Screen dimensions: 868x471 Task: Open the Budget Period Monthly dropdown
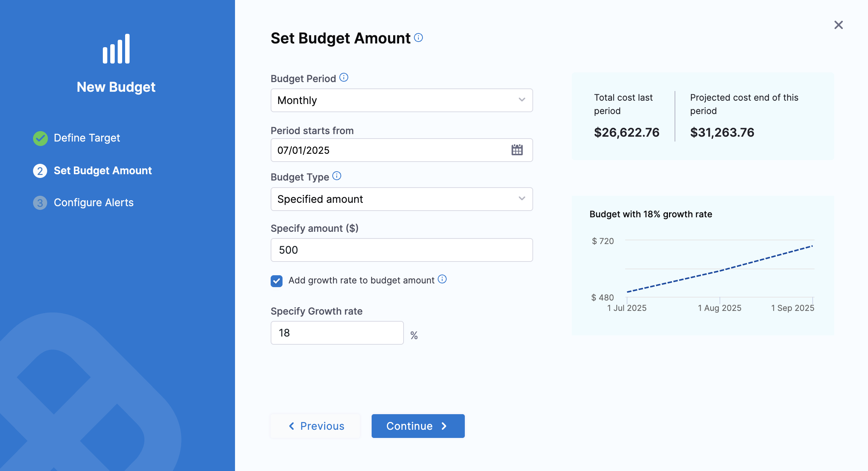[402, 100]
